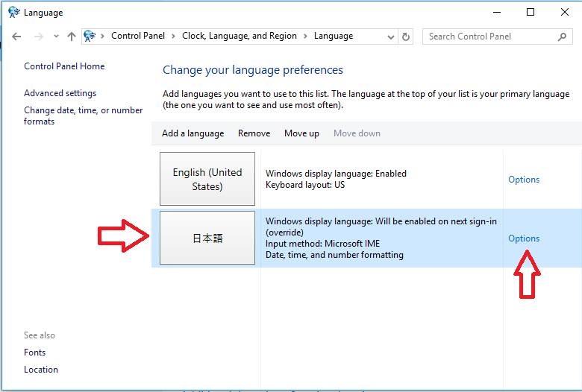
Task: Click Add a language
Action: (193, 133)
